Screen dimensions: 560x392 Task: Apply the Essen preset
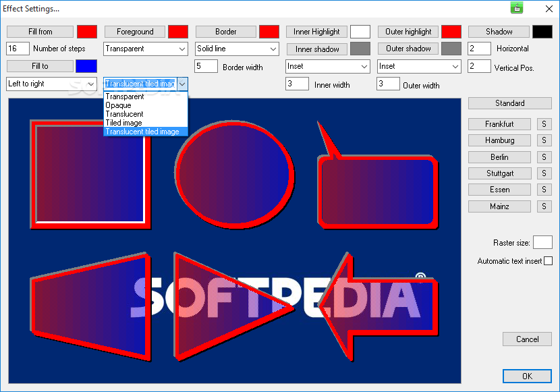pos(499,190)
